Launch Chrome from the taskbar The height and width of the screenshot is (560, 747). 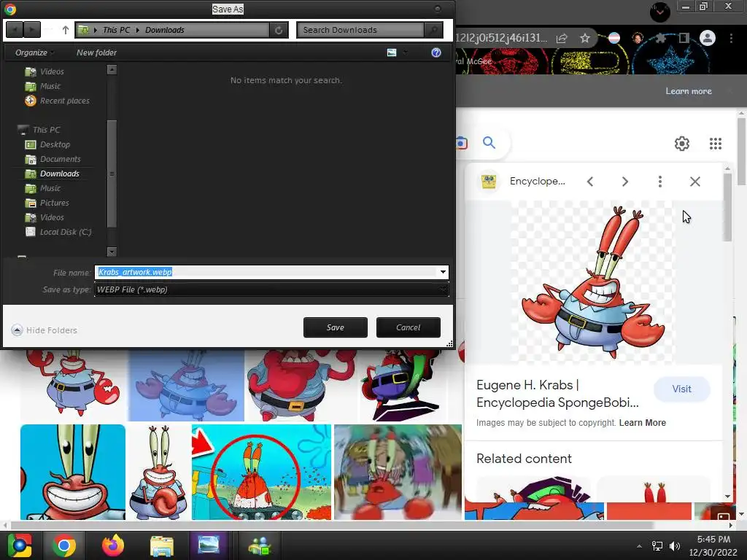pyautogui.click(x=64, y=545)
